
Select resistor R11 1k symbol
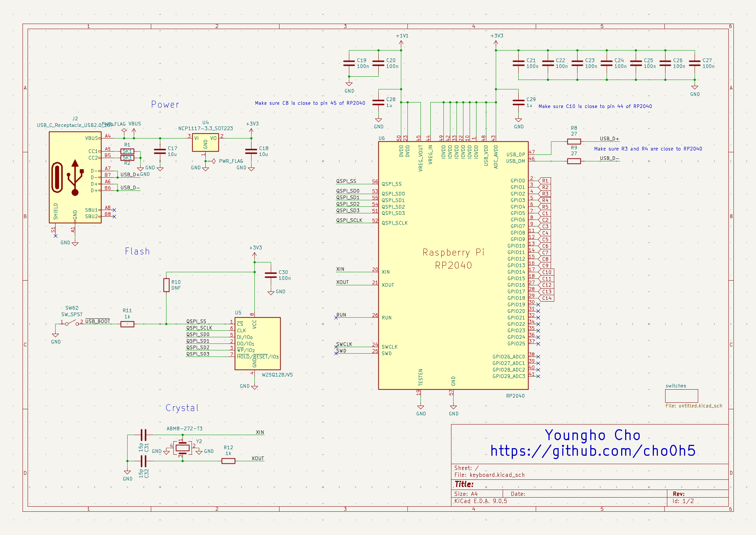tap(127, 324)
